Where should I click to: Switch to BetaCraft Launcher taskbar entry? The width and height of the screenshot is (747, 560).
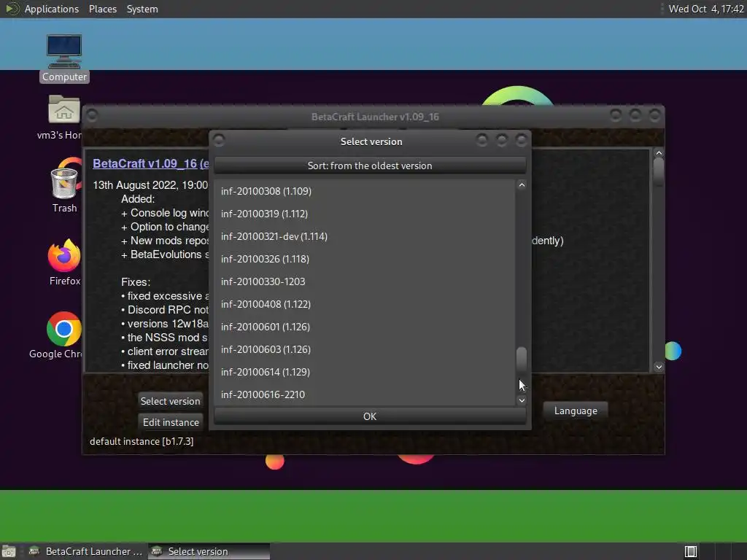click(x=86, y=551)
